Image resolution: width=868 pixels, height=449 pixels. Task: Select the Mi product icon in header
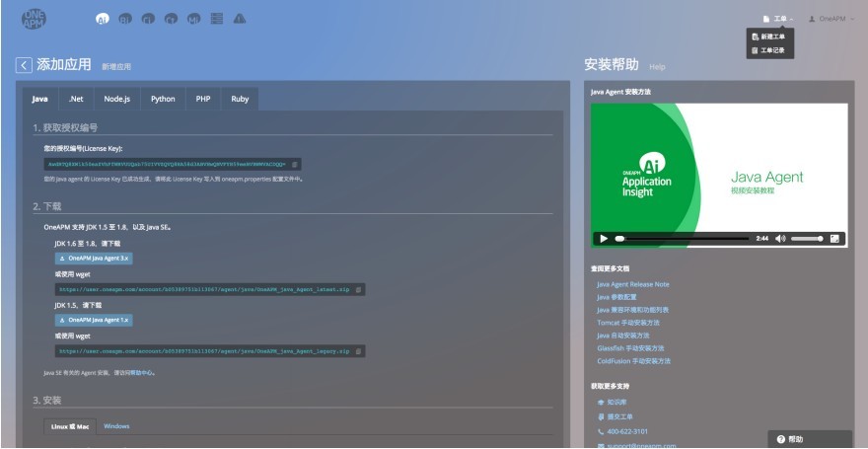[193, 20]
